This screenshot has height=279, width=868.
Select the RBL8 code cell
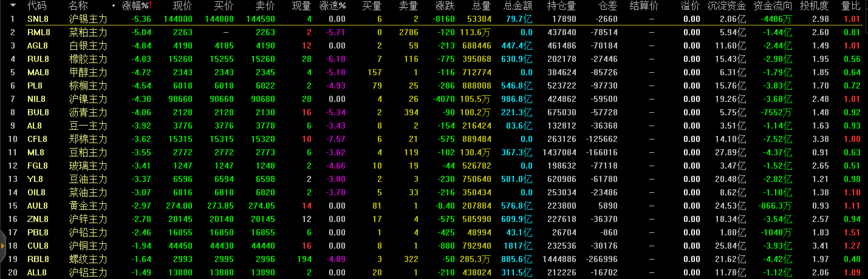[x=38, y=259]
